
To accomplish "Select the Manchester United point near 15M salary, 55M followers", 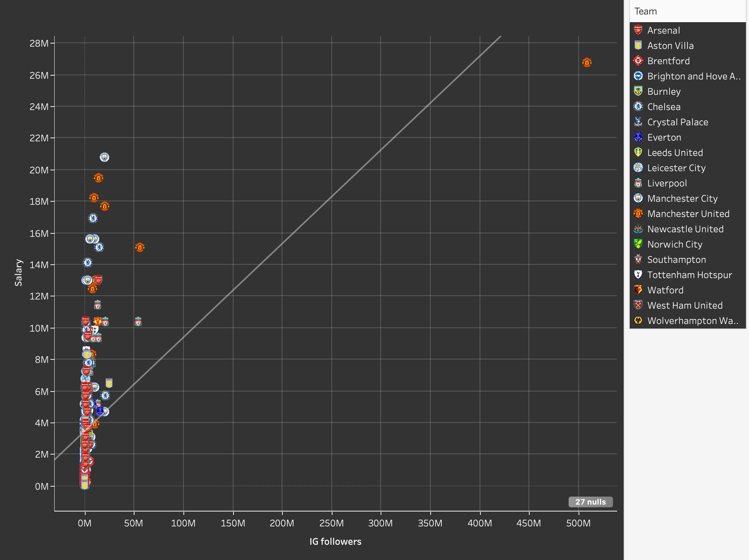I will [x=140, y=248].
